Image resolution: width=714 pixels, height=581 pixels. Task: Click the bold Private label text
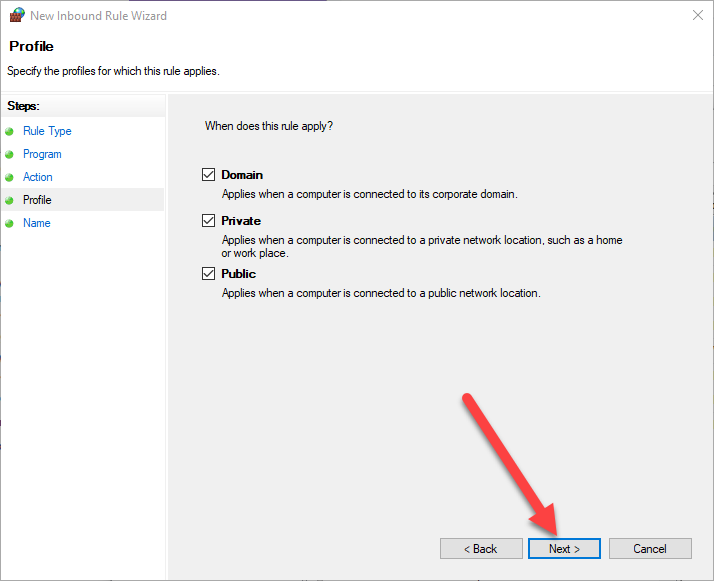click(x=241, y=221)
